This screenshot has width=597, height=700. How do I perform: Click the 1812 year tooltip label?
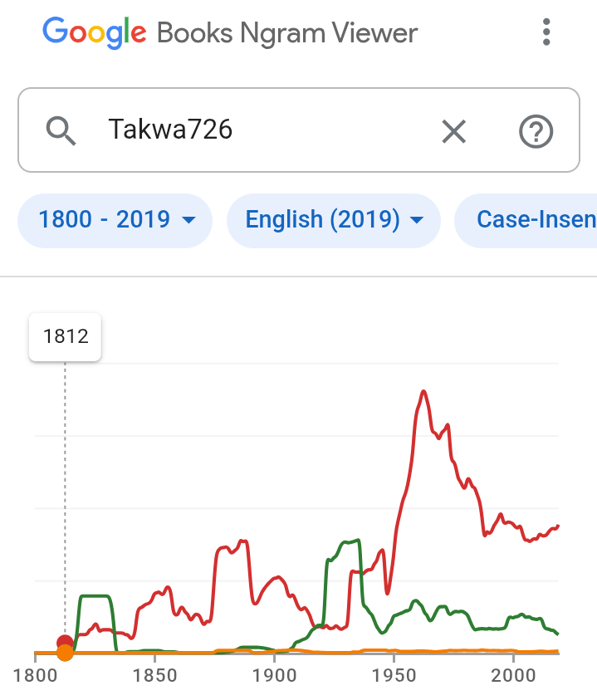click(x=66, y=337)
